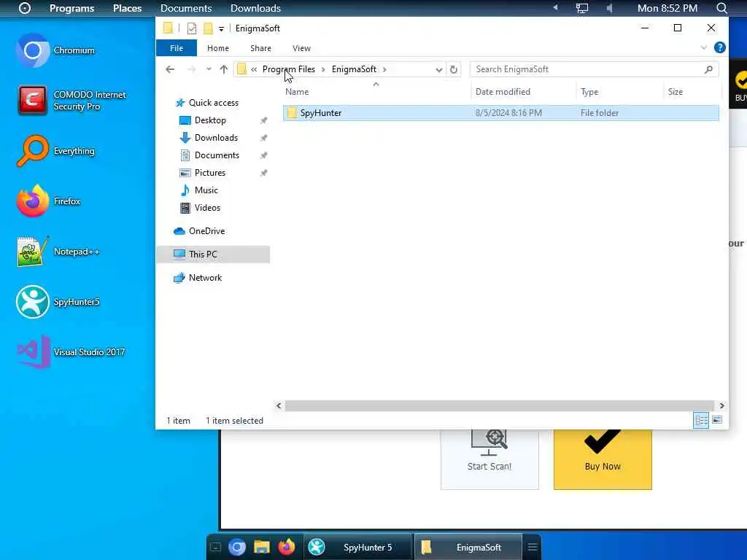Switch to the Share ribbon tab

260,48
